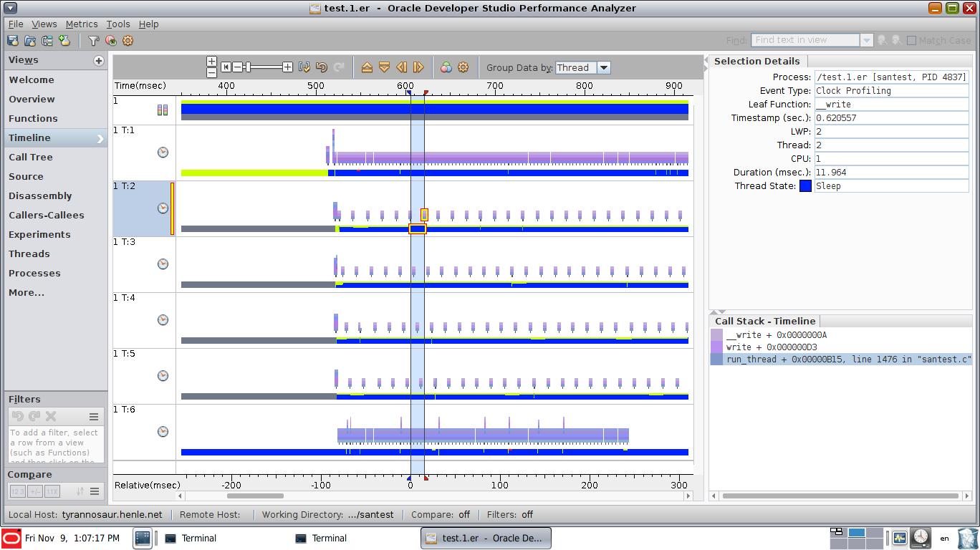Move selection up with the up-arrow icon
The height and width of the screenshot is (550, 980).
point(367,67)
